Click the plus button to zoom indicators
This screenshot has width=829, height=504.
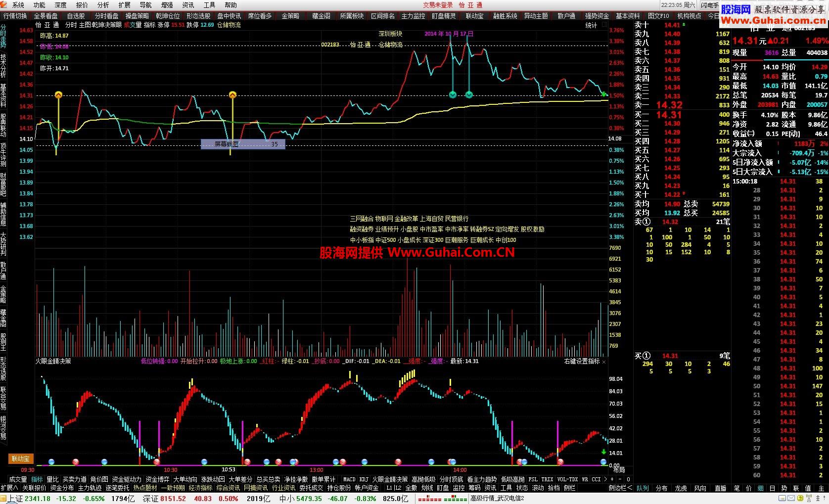pos(612,479)
